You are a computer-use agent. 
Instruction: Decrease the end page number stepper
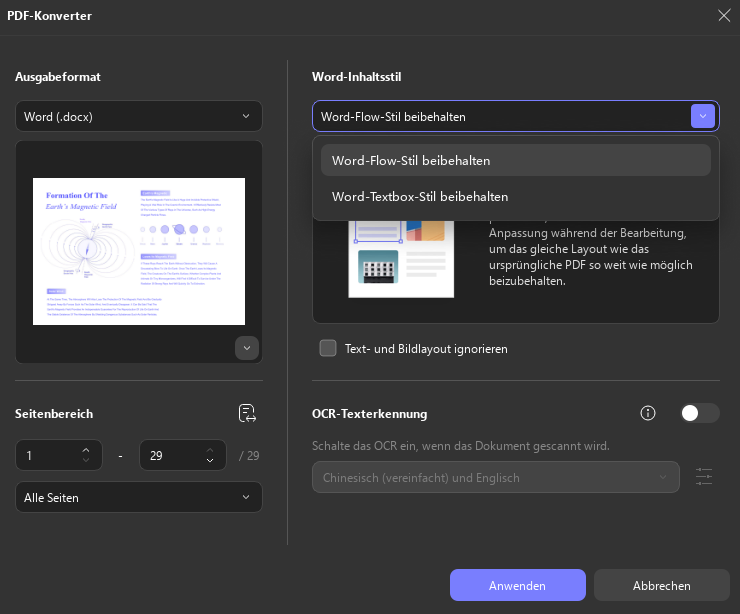(210, 460)
